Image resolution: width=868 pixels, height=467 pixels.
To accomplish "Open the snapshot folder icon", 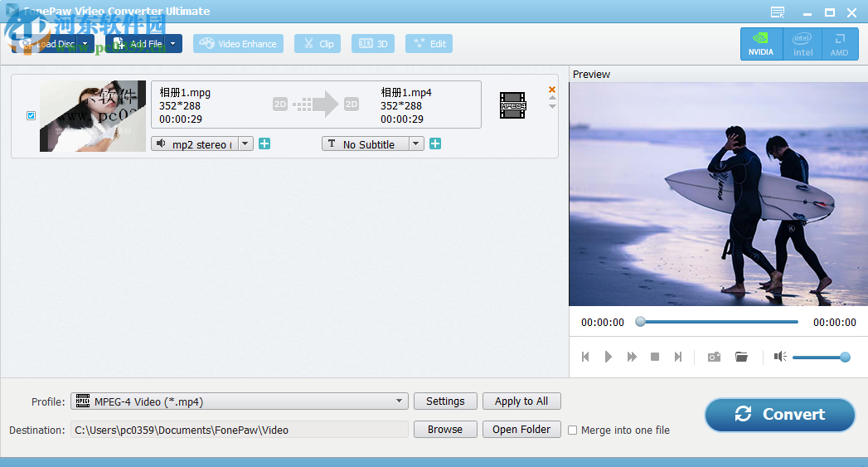I will [741, 357].
